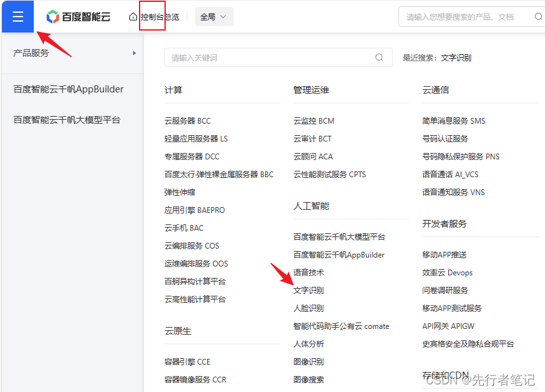Open 容器引擎 CCE
Image resolution: width=545 pixels, height=392 pixels.
[x=187, y=362]
